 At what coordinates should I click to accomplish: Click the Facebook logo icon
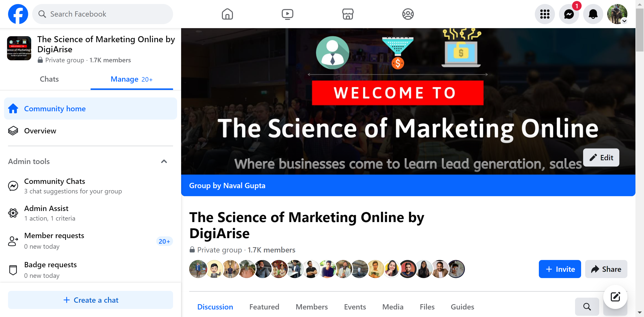coord(18,14)
